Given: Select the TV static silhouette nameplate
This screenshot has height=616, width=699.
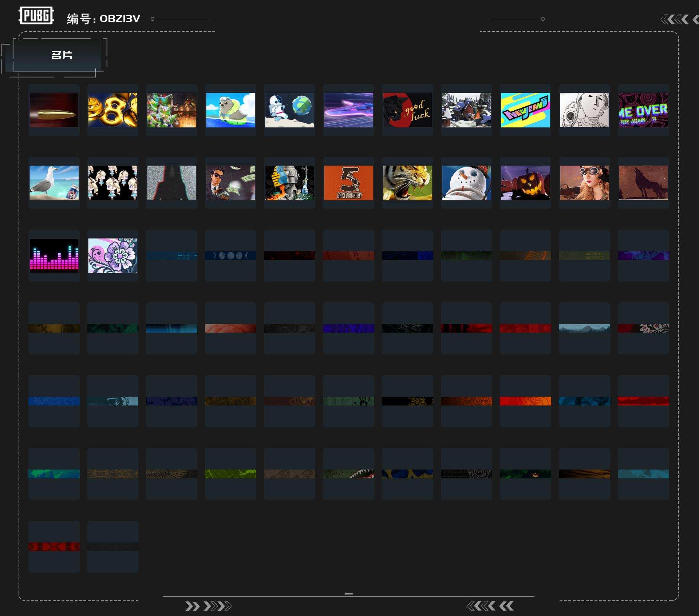Looking at the screenshot, I should (x=172, y=183).
